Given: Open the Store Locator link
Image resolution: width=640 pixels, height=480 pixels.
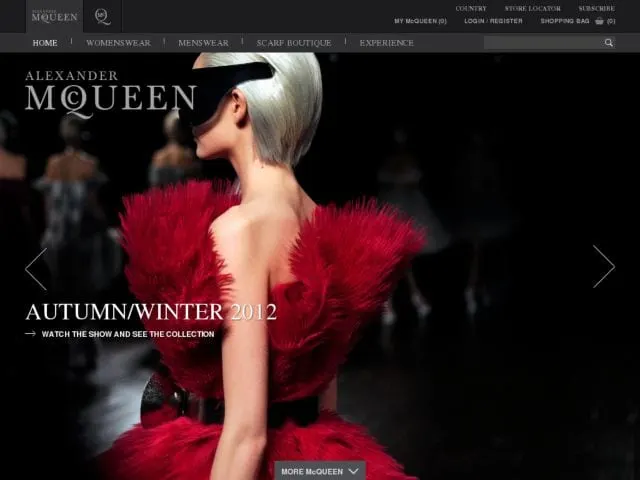Looking at the screenshot, I should [x=532, y=9].
